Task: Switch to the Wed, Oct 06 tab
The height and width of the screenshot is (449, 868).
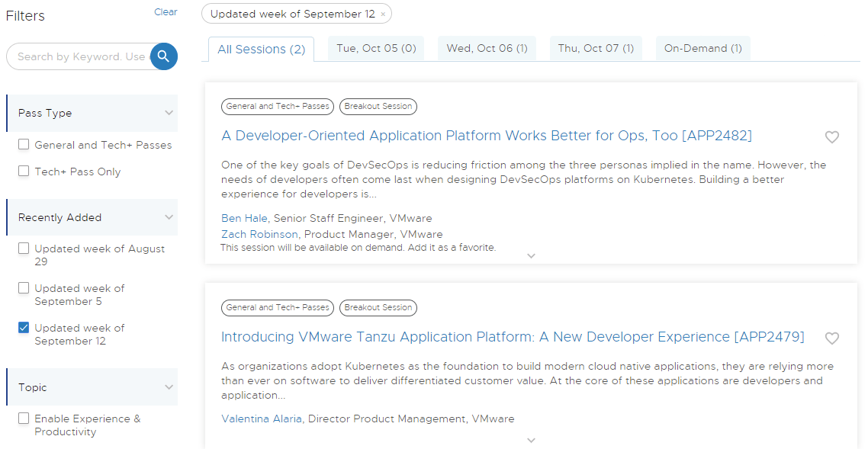Action: (487, 48)
